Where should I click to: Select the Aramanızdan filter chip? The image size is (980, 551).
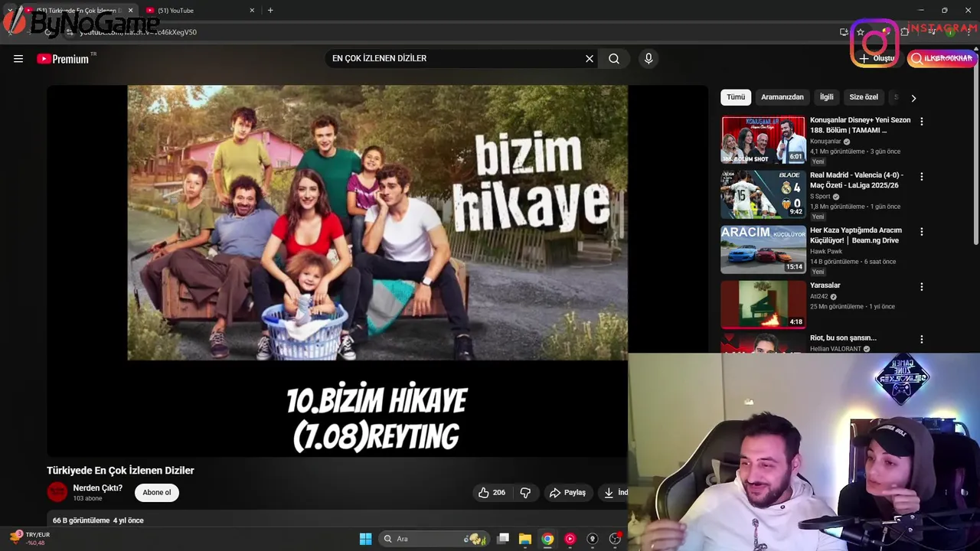click(782, 97)
